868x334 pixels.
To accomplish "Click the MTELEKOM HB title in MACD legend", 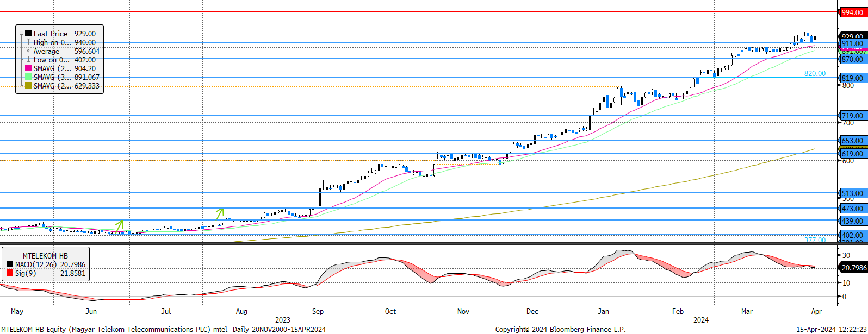I will [45, 256].
